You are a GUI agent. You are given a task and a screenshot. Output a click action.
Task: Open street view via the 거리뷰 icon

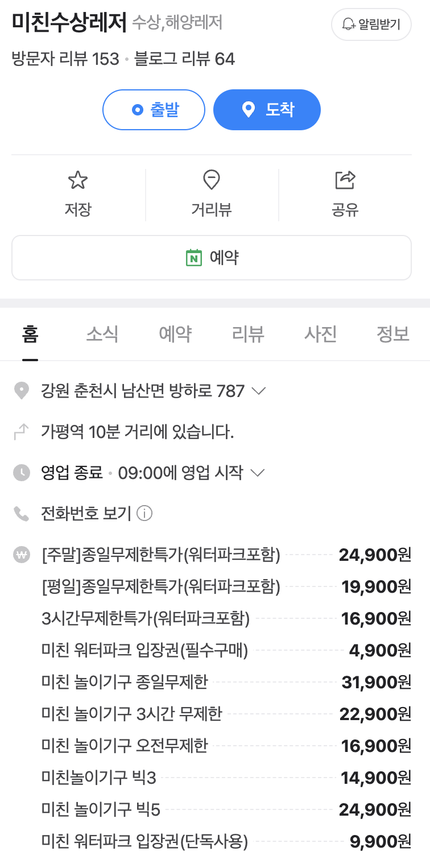[212, 181]
